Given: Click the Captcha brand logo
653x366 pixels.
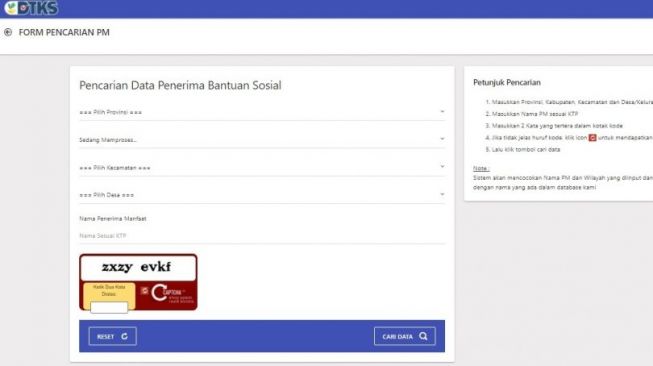Looking at the screenshot, I should 173,294.
